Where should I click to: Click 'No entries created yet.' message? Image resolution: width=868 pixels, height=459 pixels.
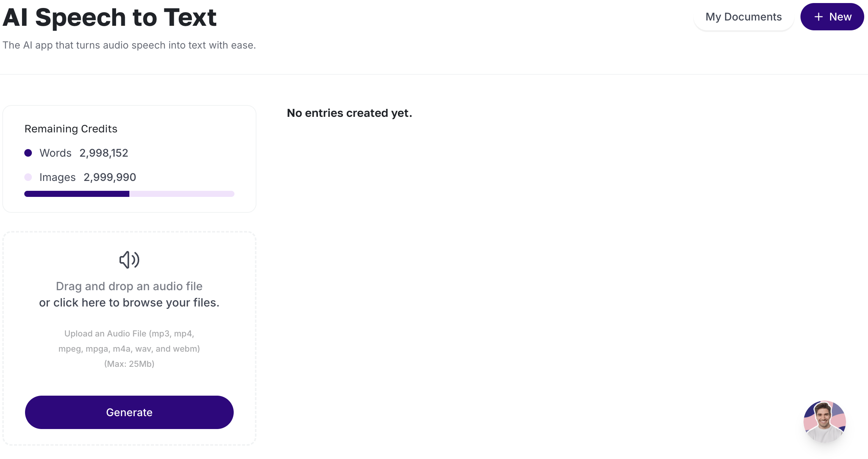(x=349, y=113)
